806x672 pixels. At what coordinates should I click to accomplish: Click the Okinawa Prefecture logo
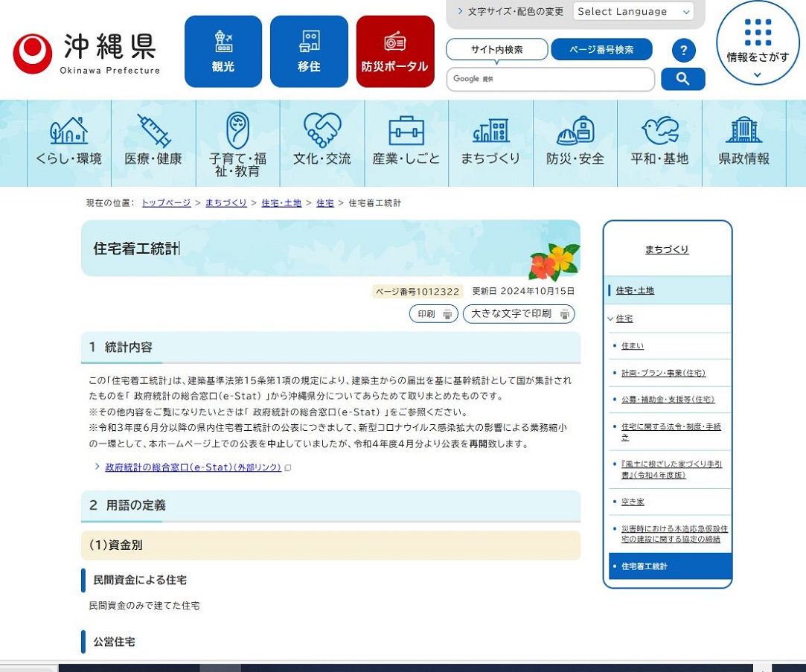tap(86, 54)
